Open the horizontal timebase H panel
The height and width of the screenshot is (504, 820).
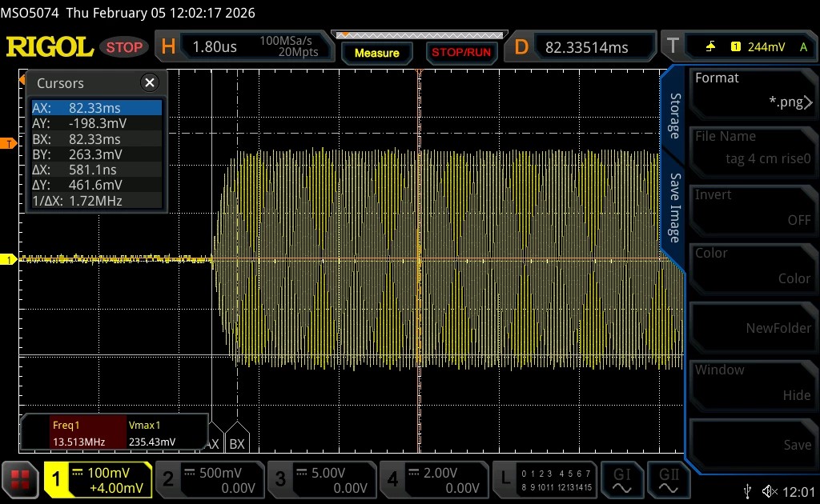[244, 47]
